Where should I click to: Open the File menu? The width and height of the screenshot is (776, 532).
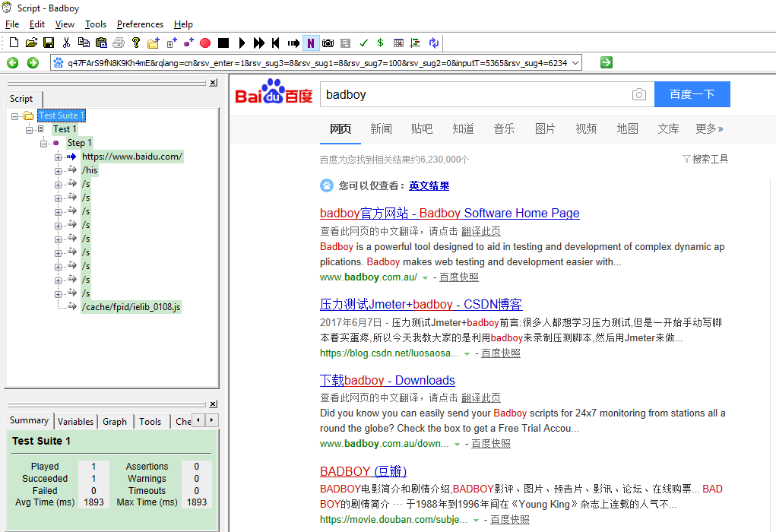(x=12, y=24)
